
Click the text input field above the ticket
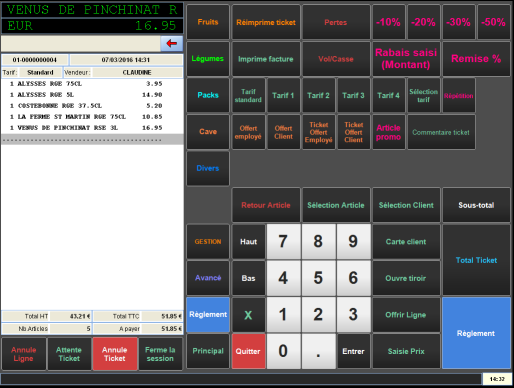pos(81,43)
